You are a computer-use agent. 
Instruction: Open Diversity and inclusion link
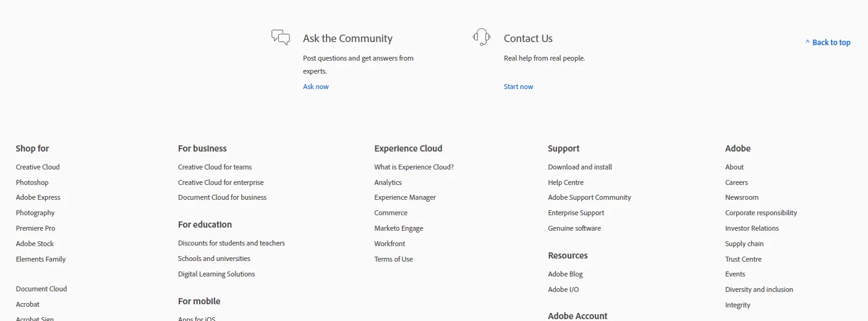[x=759, y=289]
